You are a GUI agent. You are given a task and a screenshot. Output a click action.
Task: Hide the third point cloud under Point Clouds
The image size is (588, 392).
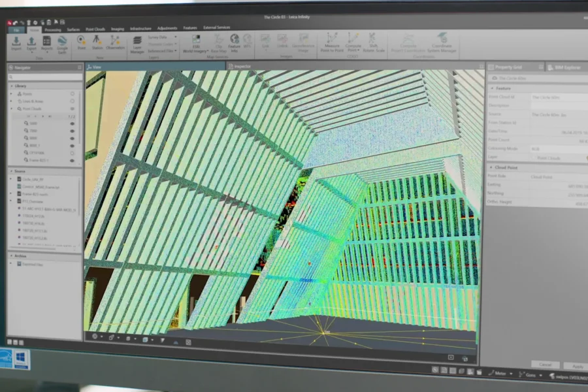click(x=73, y=138)
